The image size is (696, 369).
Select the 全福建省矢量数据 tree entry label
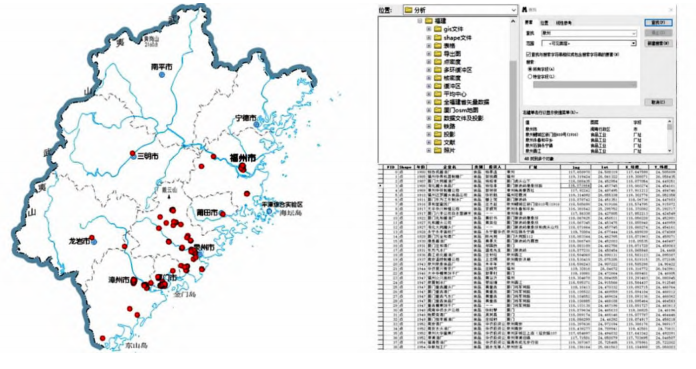[x=466, y=102]
